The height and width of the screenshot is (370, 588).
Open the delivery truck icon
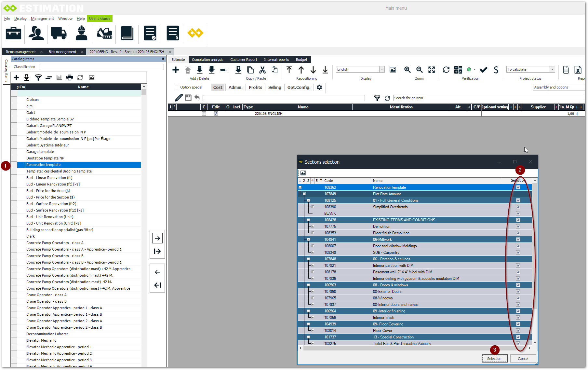pyautogui.click(x=59, y=33)
